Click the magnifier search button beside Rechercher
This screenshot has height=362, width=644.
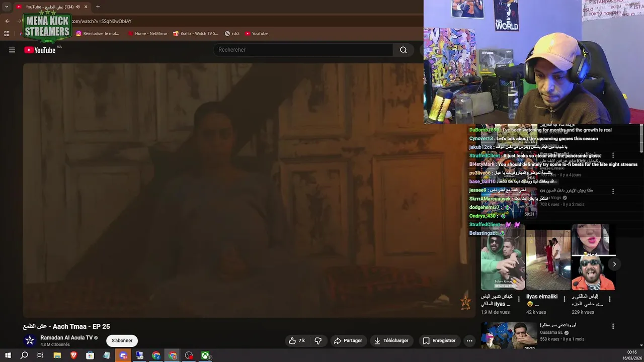click(x=404, y=50)
